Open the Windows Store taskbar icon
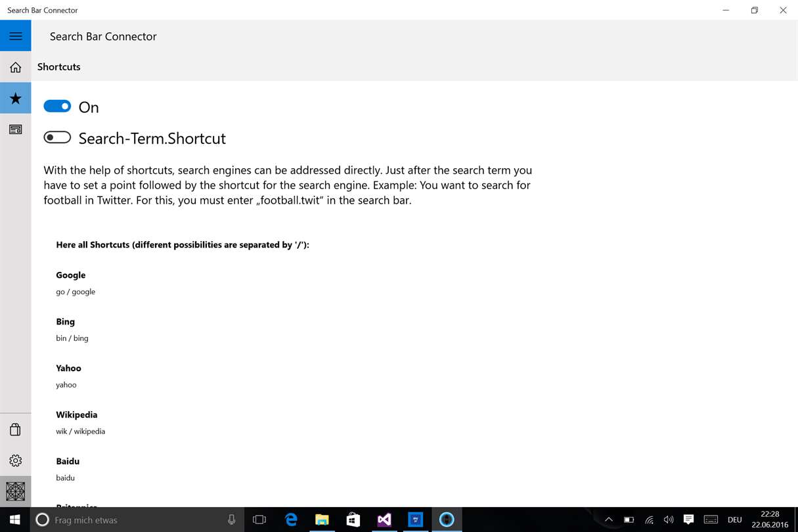The width and height of the screenshot is (798, 532). 353,520
